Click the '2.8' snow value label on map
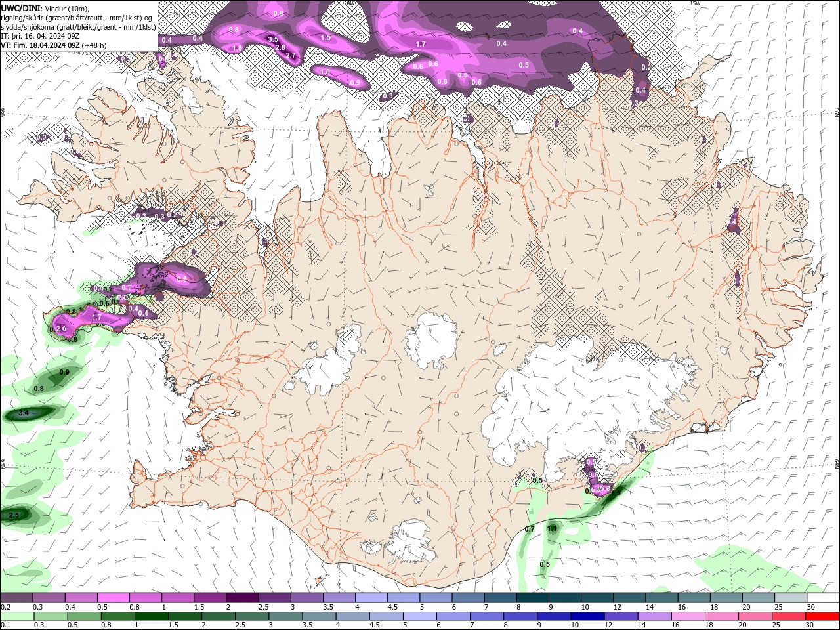 (x=280, y=47)
